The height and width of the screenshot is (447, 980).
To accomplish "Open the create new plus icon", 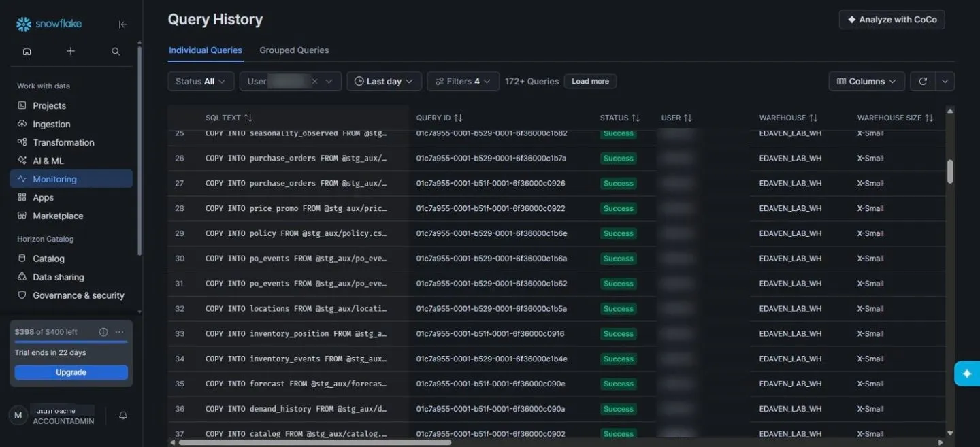I will click(71, 51).
